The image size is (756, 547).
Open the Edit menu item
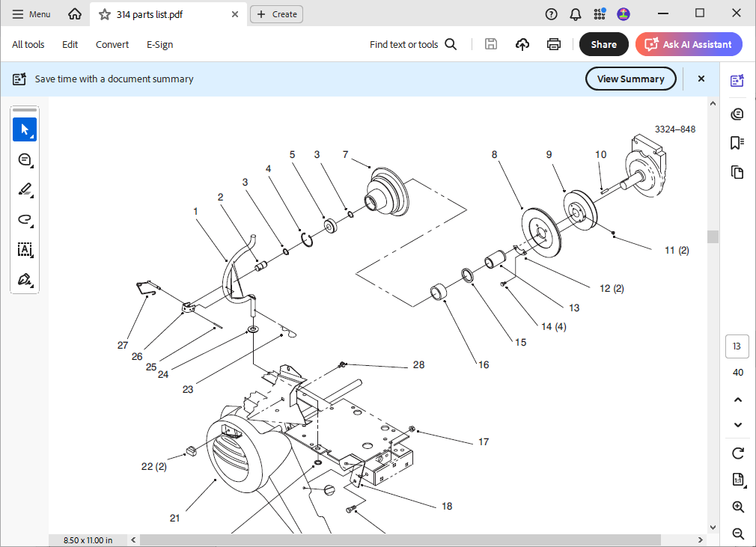coord(70,44)
